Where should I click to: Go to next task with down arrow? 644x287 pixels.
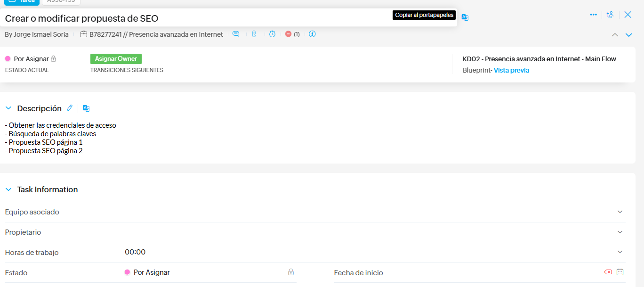point(628,35)
